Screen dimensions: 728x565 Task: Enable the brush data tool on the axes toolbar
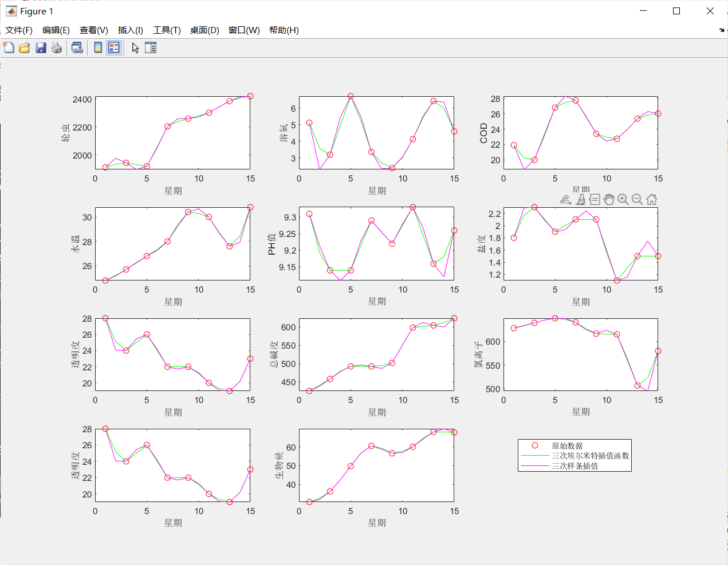tap(581, 199)
